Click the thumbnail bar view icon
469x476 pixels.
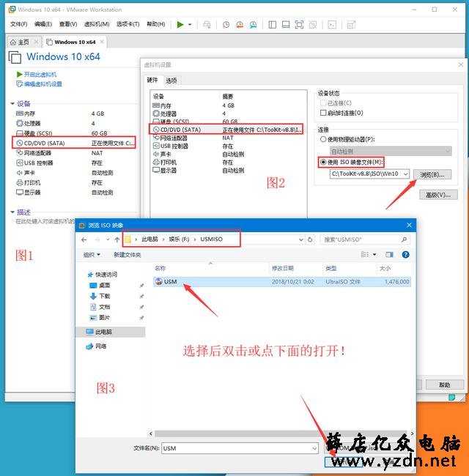tap(286, 25)
